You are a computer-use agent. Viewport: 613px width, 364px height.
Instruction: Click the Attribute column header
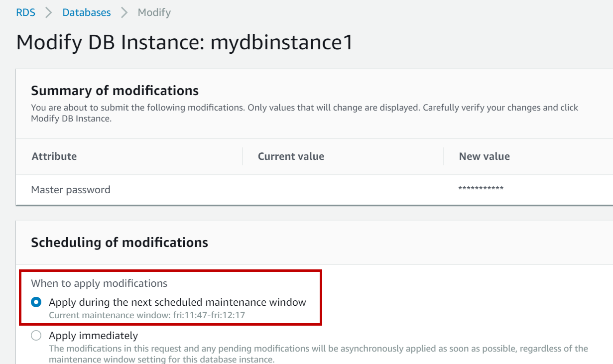[x=54, y=156]
